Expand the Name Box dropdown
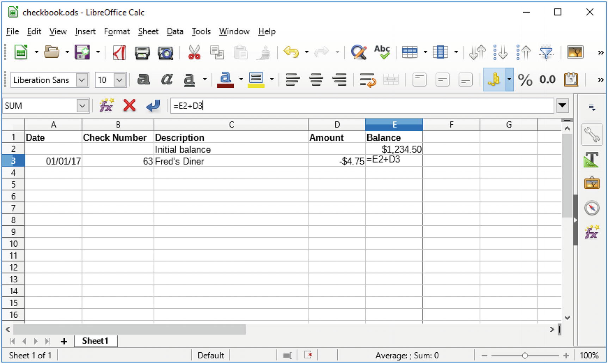The height and width of the screenshot is (364, 608). 82,106
